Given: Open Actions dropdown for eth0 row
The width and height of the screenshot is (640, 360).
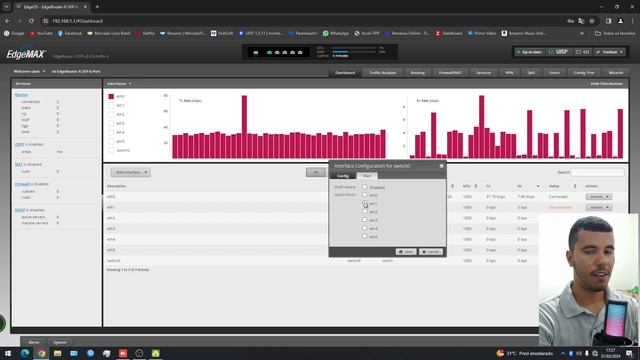Looking at the screenshot, I should [599, 197].
